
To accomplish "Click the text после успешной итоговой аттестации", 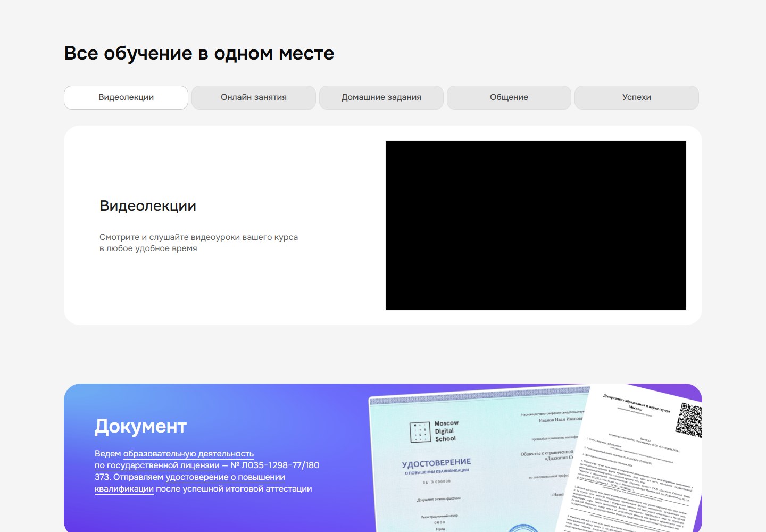I will coord(234,489).
